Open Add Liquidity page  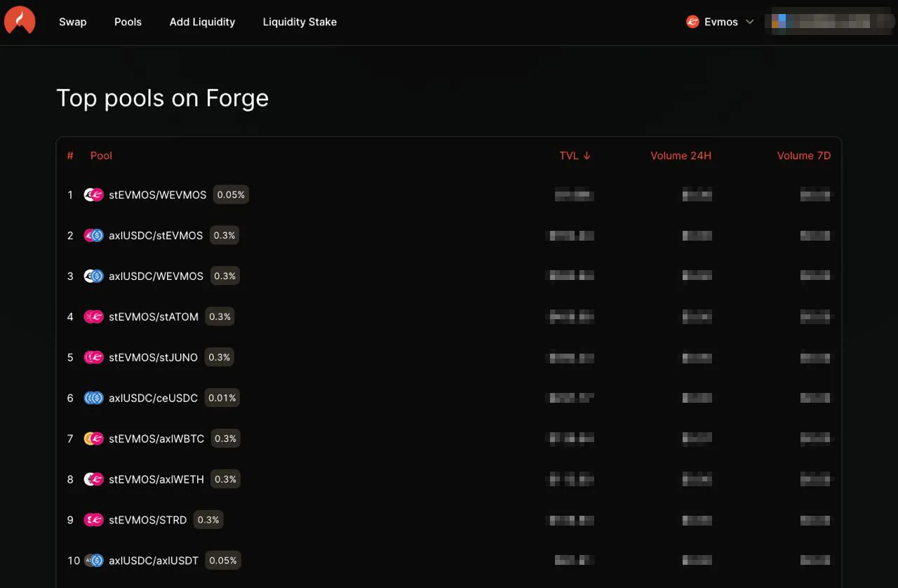coord(202,22)
